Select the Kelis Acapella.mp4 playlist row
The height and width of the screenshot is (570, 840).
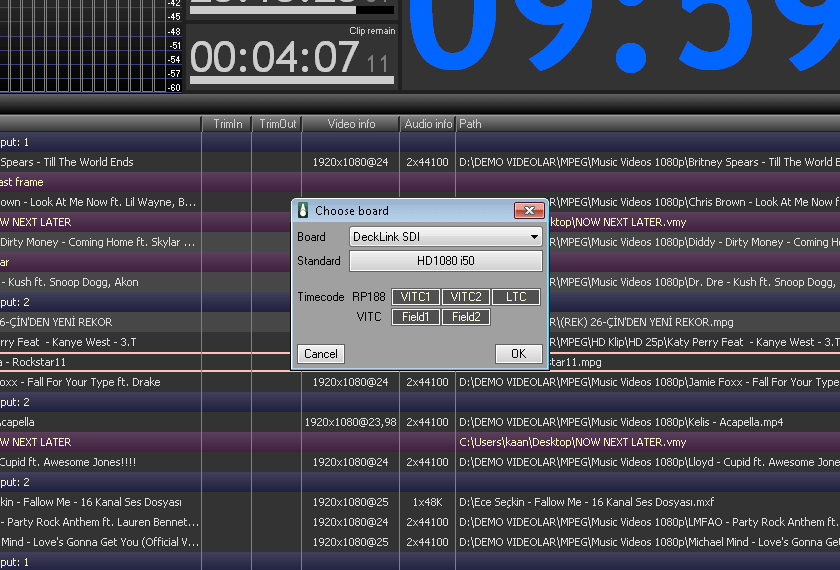(100, 422)
